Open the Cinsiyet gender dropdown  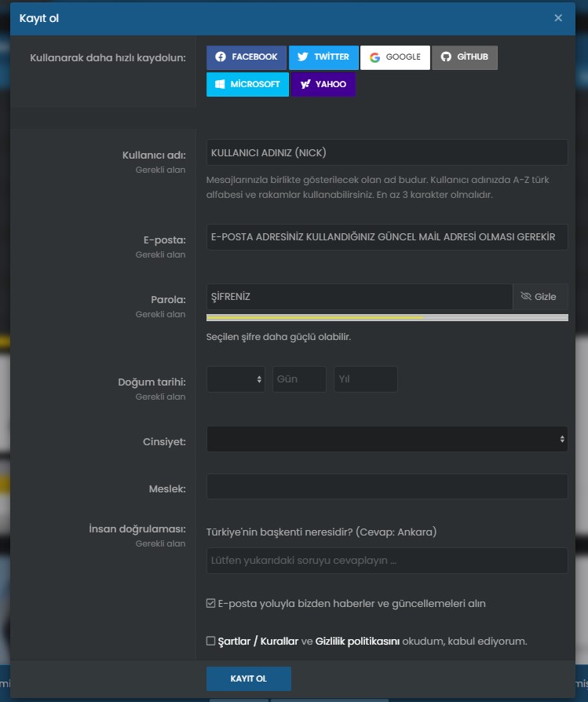(x=387, y=439)
